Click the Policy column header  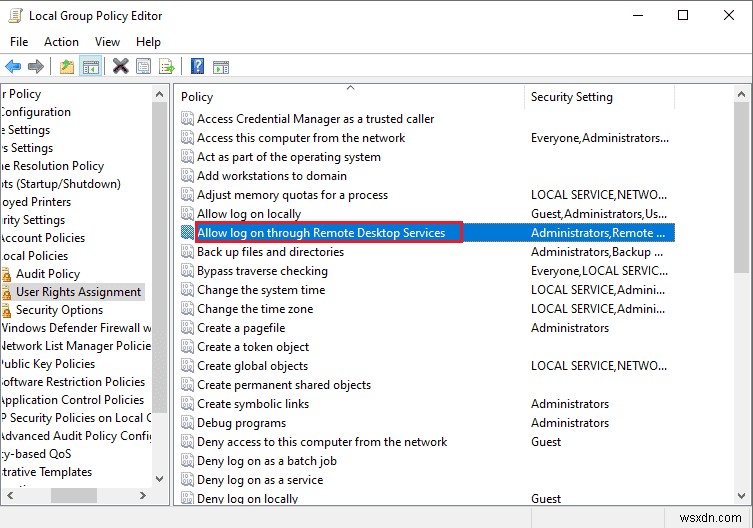pyautogui.click(x=197, y=97)
